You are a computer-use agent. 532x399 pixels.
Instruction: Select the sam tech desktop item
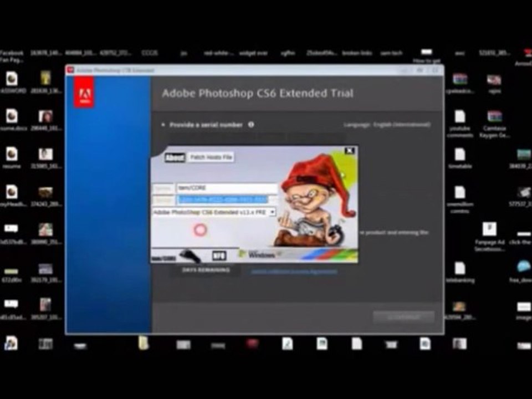click(x=391, y=53)
